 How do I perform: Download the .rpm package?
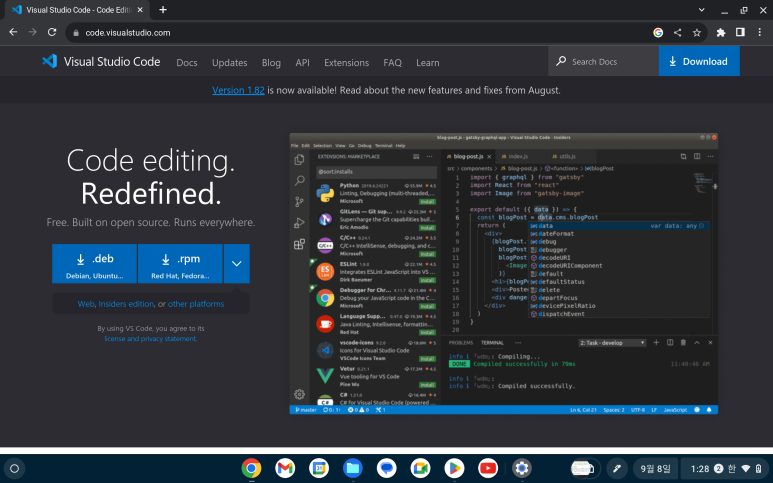pyautogui.click(x=180, y=264)
